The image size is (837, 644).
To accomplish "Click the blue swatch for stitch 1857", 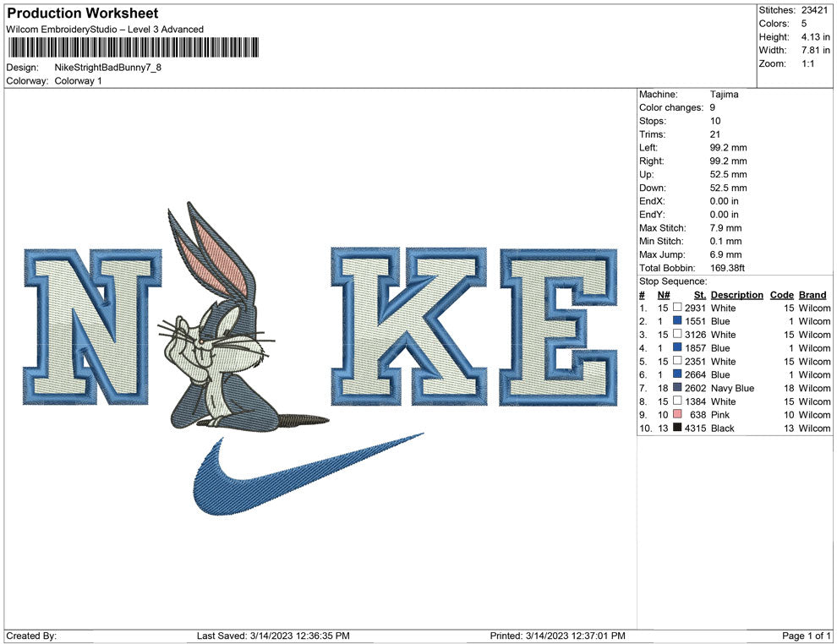I will (677, 347).
